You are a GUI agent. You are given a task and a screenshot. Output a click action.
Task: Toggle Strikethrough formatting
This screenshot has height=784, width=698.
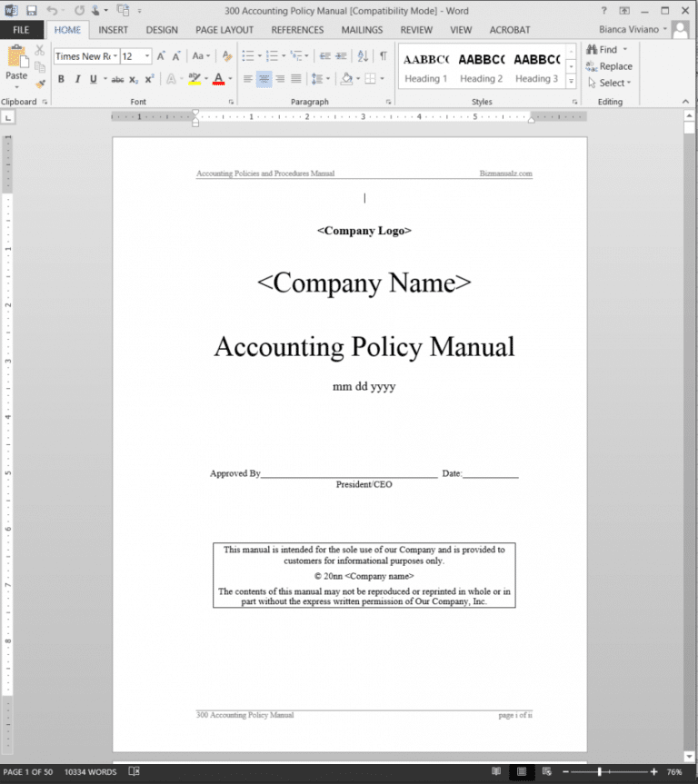point(117,80)
